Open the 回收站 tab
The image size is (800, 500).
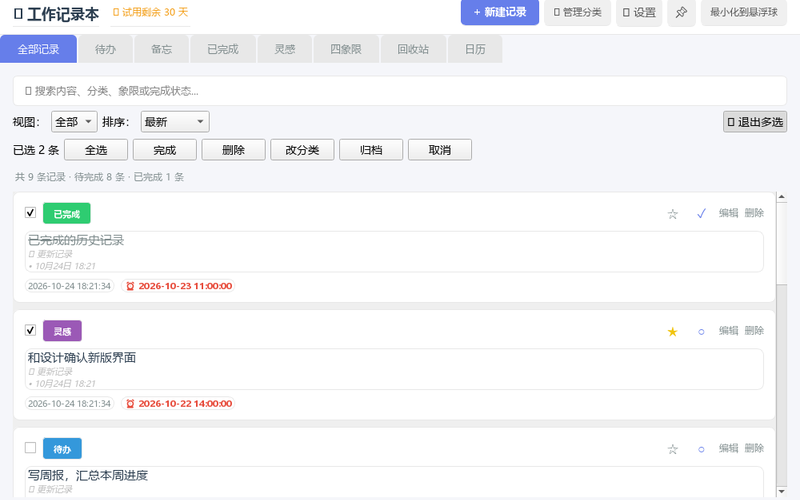(x=413, y=49)
